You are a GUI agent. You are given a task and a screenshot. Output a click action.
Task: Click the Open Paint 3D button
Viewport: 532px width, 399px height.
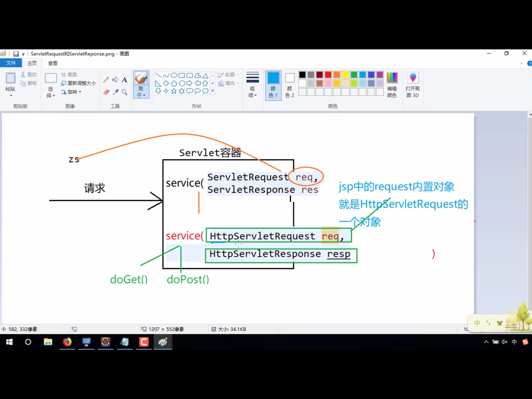point(413,85)
